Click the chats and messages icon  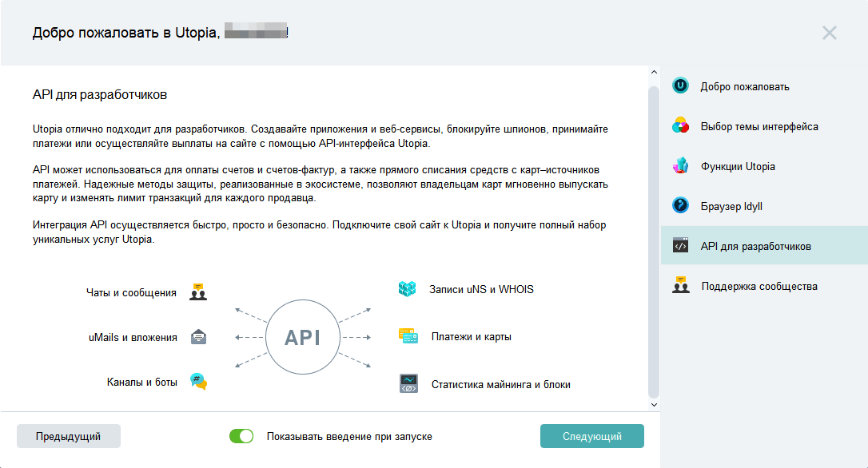[x=198, y=292]
